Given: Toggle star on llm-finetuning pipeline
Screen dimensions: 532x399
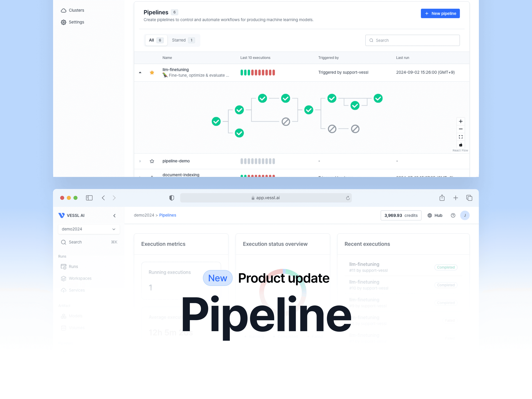Looking at the screenshot, I should point(152,72).
